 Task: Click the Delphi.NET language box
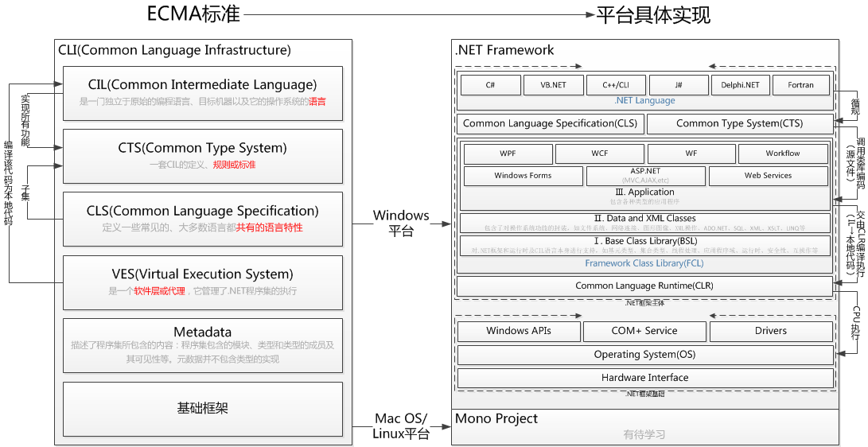click(x=740, y=85)
